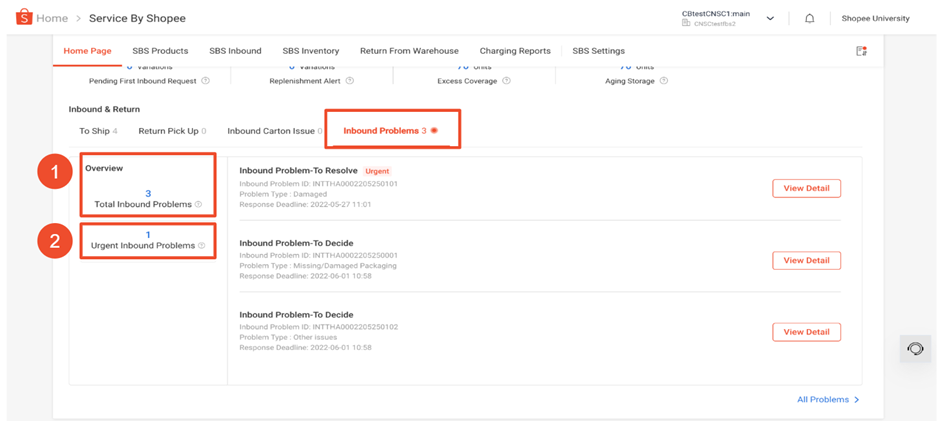940x421 pixels.
Task: Switch to SBS Inventory tab
Action: 311,51
